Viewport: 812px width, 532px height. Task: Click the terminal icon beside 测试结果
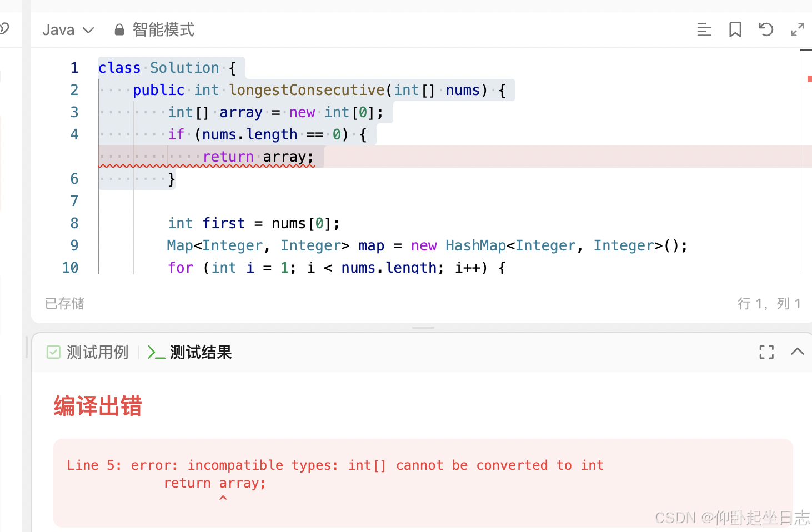pos(156,352)
